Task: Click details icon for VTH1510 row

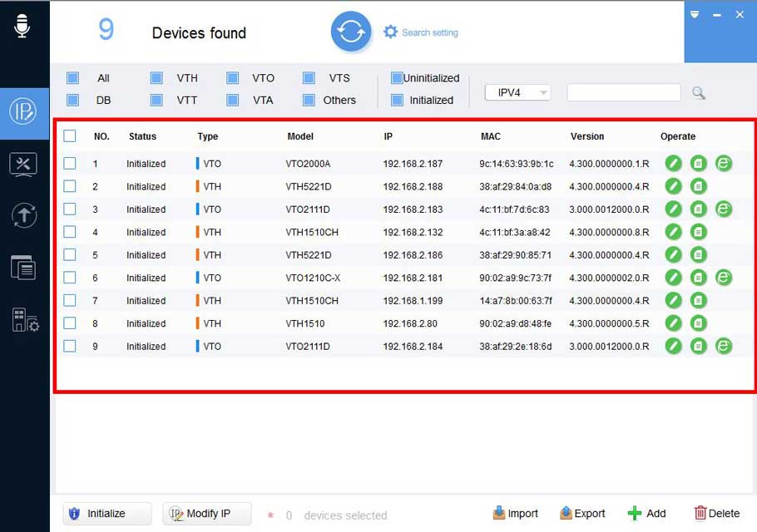Action: pyautogui.click(x=699, y=323)
